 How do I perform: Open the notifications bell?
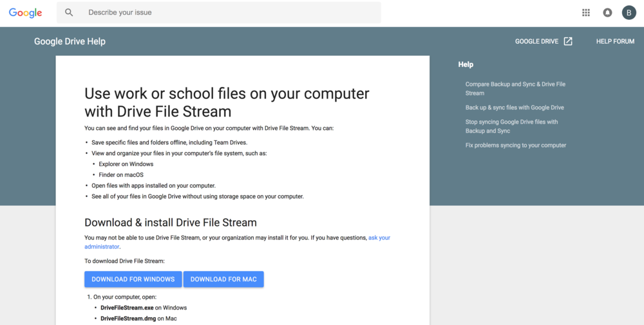(x=607, y=13)
